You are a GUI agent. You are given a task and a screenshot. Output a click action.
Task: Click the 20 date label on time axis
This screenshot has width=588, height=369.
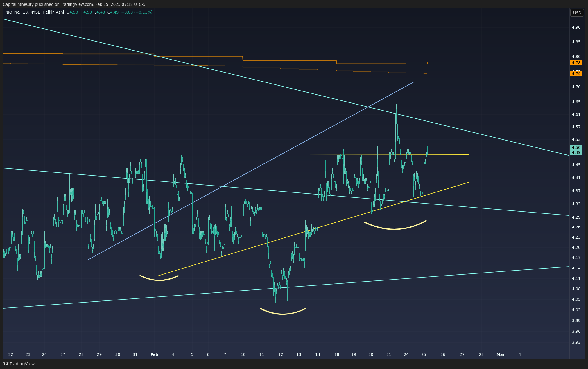(371, 354)
